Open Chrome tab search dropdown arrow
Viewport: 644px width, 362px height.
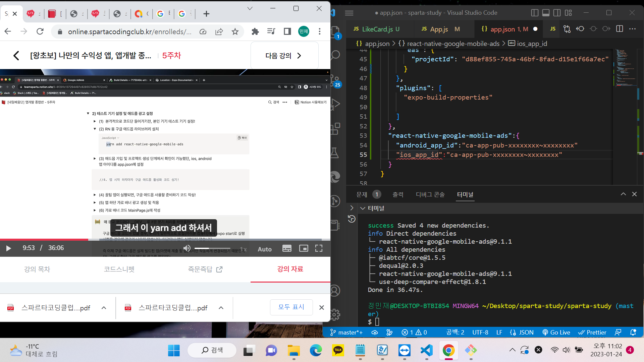pos(250,8)
